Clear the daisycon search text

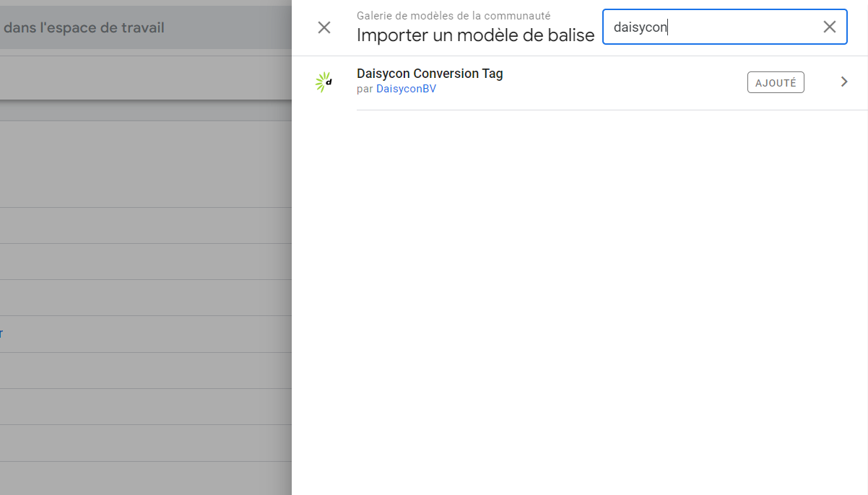830,27
